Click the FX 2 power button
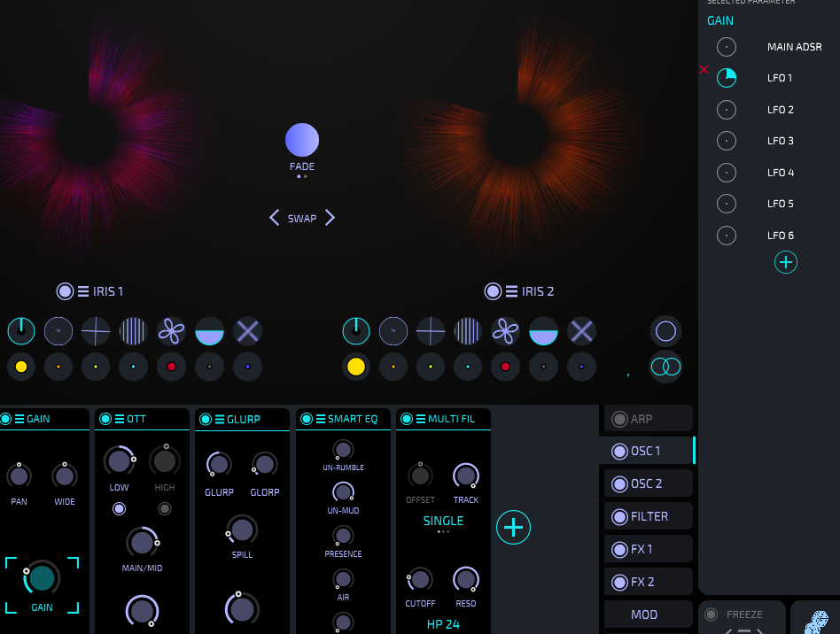Screen dimensions: 840x634 [620, 582]
